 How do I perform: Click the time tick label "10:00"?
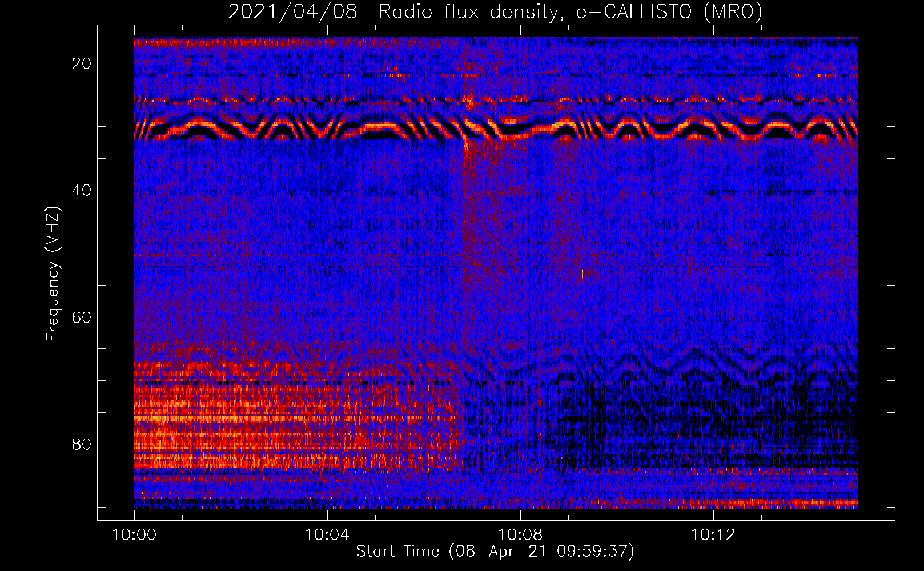tap(134, 535)
